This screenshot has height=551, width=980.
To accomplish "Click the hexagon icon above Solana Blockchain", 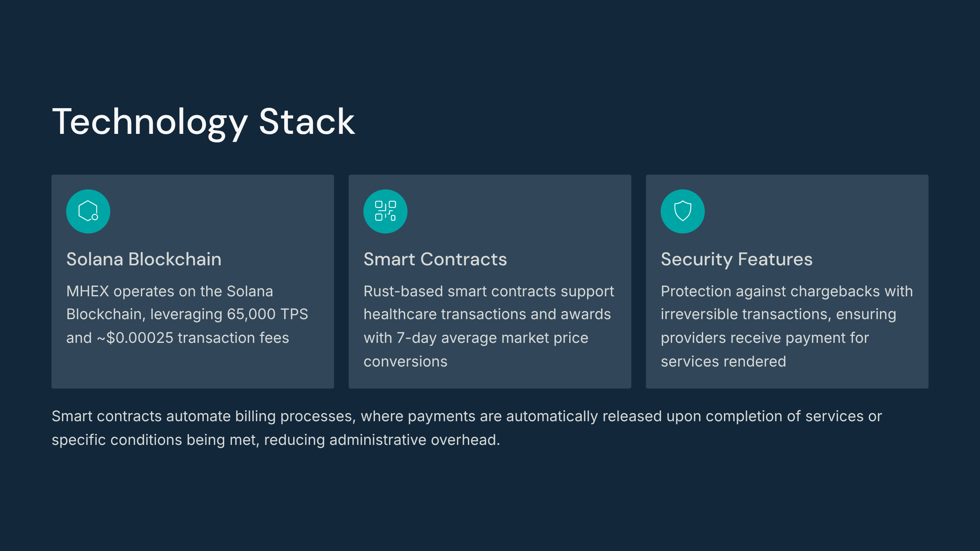I will tap(88, 211).
